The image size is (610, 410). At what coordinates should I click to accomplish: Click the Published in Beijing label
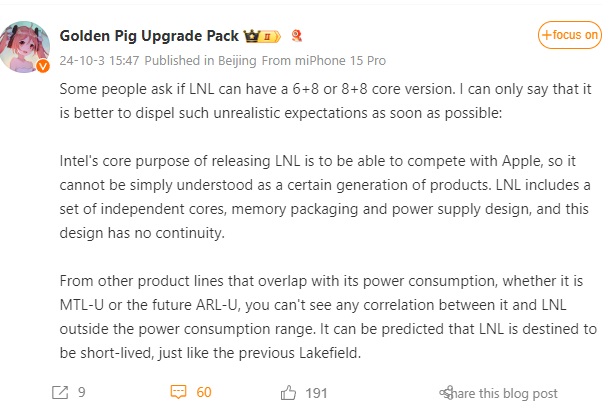(x=200, y=61)
